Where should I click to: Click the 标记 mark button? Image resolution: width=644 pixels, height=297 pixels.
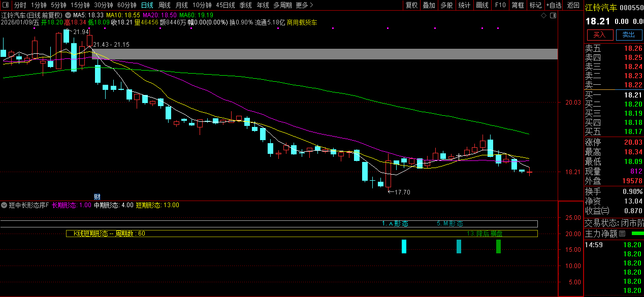(535, 5)
